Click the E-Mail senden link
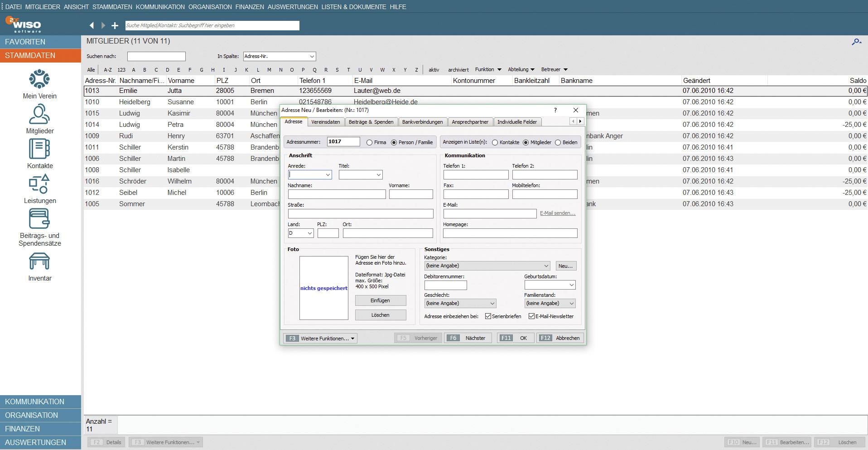 pos(557,213)
